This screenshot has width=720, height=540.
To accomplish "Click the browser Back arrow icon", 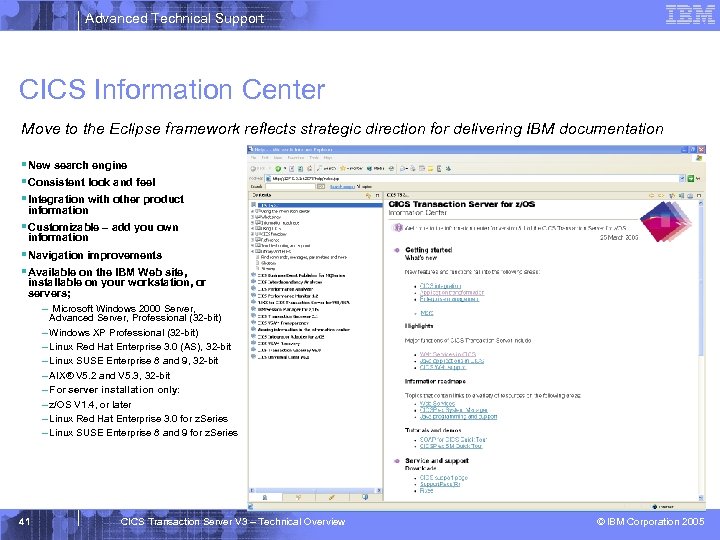I will [253, 169].
